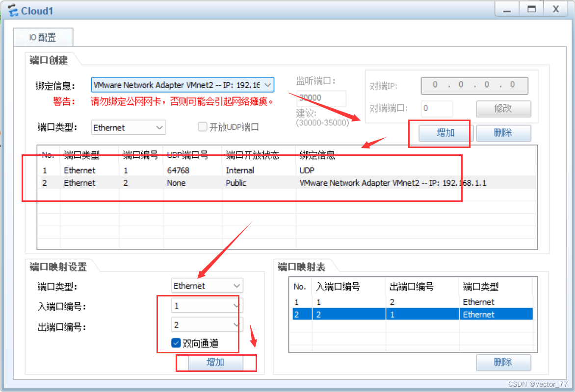The image size is (575, 392).
Task: Open 端口类型 Ethernet dropdown in 端口映射设置
Action: (207, 286)
